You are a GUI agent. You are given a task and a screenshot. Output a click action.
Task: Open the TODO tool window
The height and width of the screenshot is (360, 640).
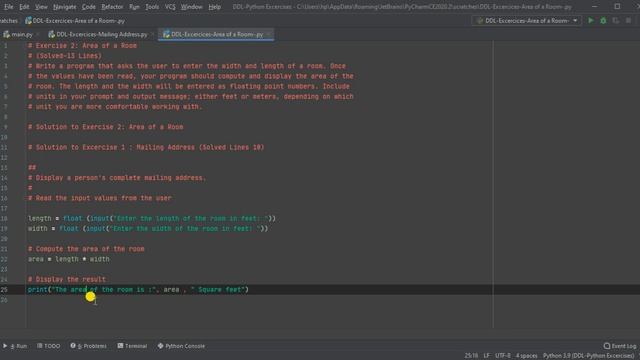tap(49, 346)
